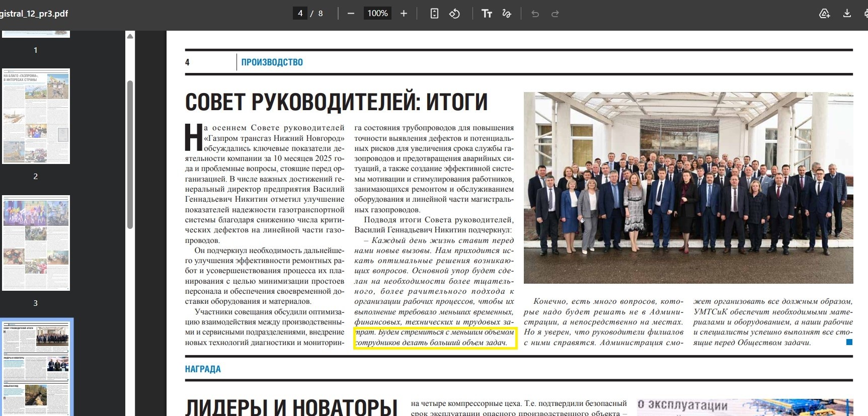Download the PDF file
This screenshot has width=868, height=416.
847,14
